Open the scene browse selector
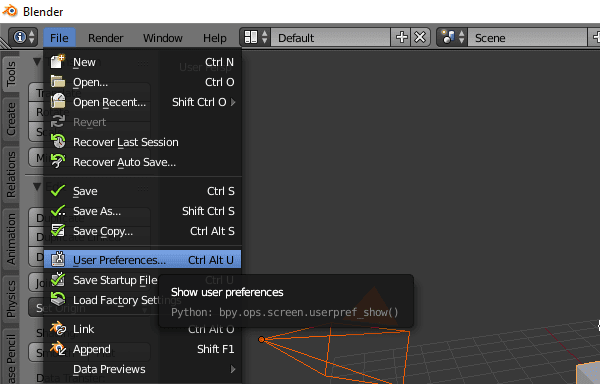Image resolution: width=600 pixels, height=384 pixels. click(452, 37)
